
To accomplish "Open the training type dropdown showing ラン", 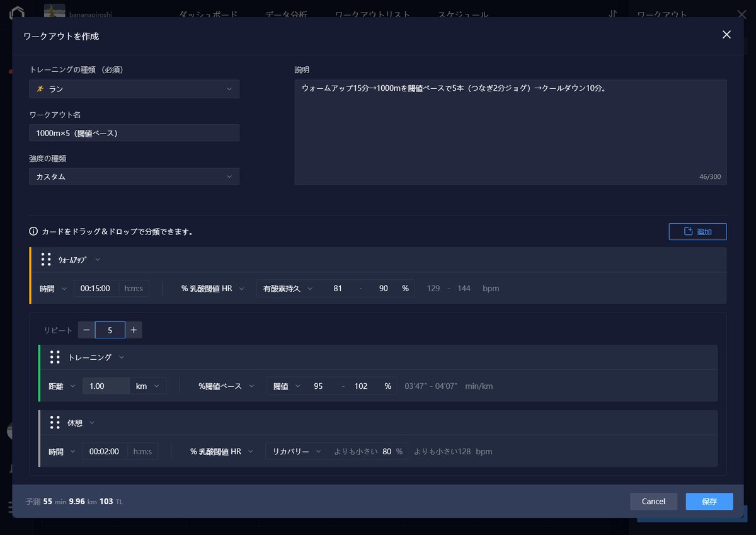I will [x=134, y=89].
